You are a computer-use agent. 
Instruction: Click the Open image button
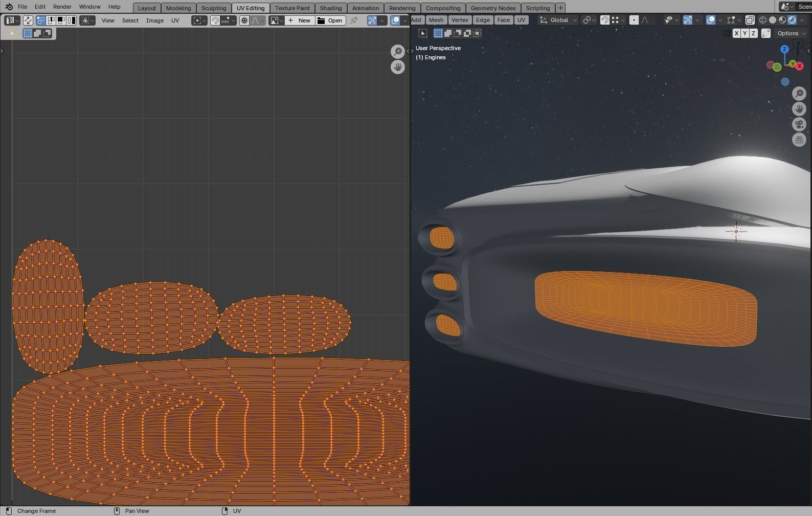[x=330, y=20]
